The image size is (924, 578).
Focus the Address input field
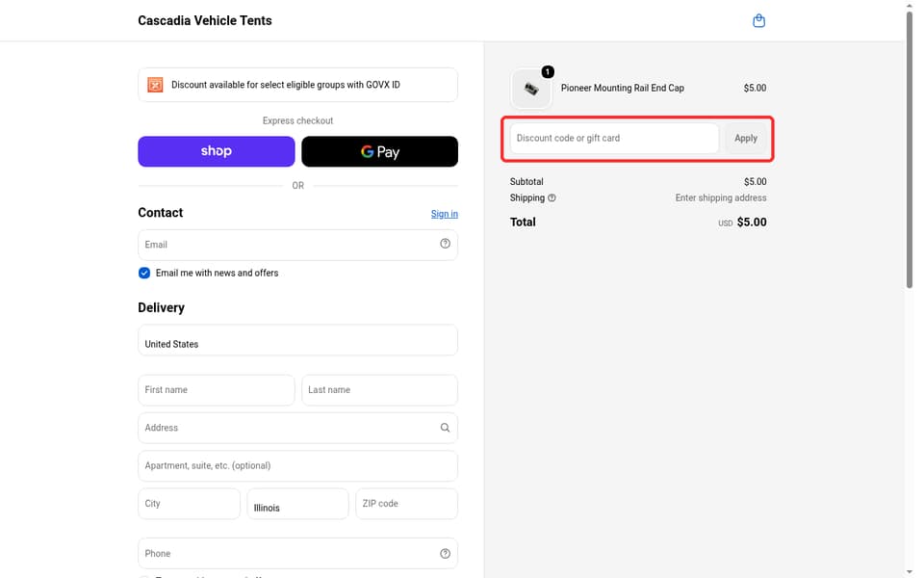click(x=297, y=428)
